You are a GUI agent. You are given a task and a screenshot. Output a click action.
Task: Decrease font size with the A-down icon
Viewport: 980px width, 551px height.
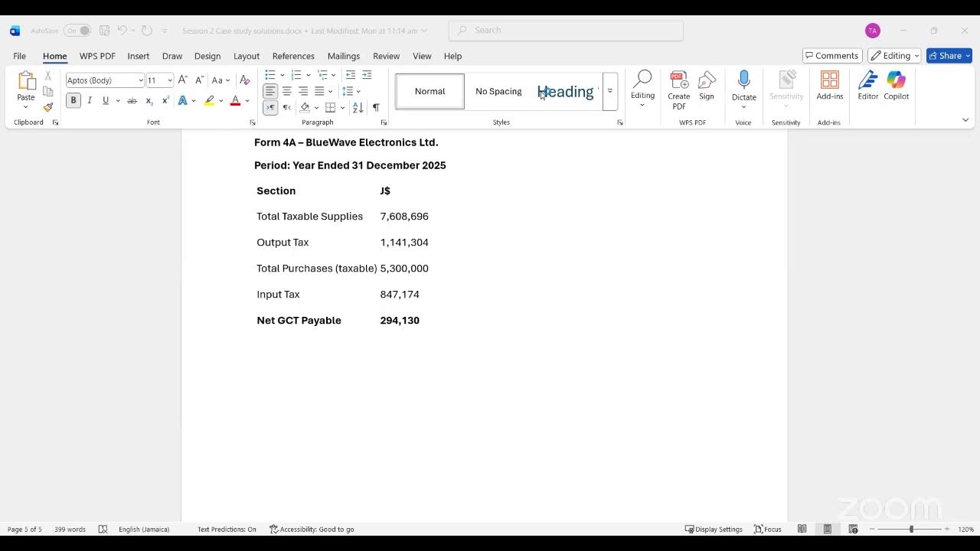tap(199, 80)
